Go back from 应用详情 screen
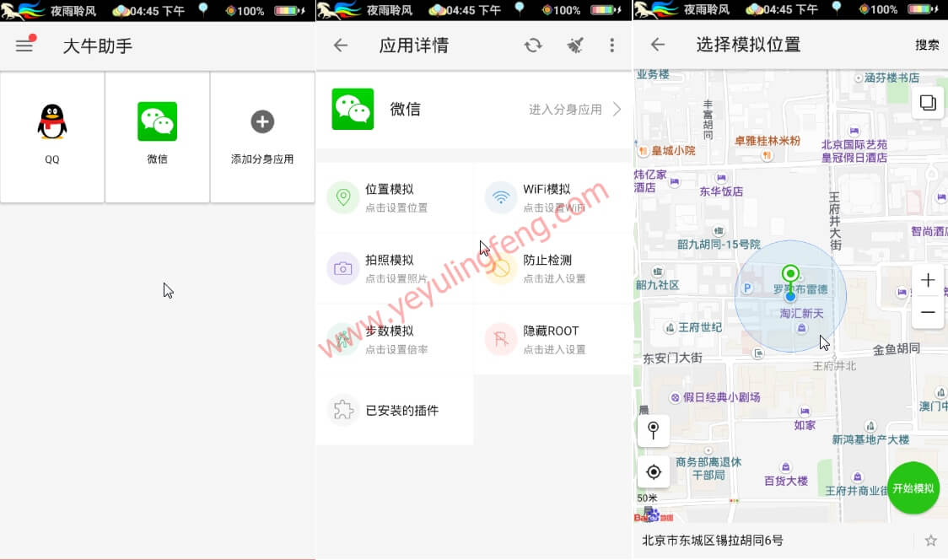This screenshot has width=948, height=560. pyautogui.click(x=341, y=46)
